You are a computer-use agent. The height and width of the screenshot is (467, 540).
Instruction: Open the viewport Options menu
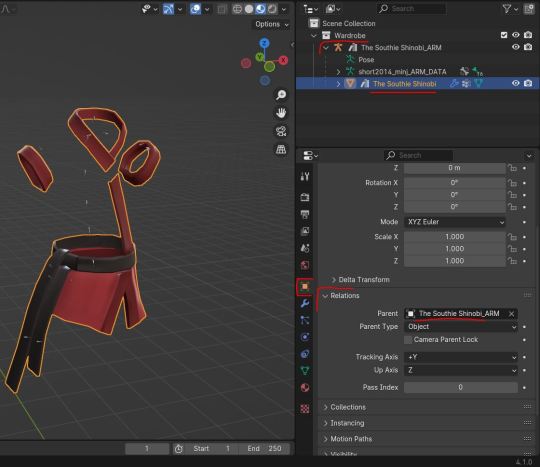click(x=272, y=24)
